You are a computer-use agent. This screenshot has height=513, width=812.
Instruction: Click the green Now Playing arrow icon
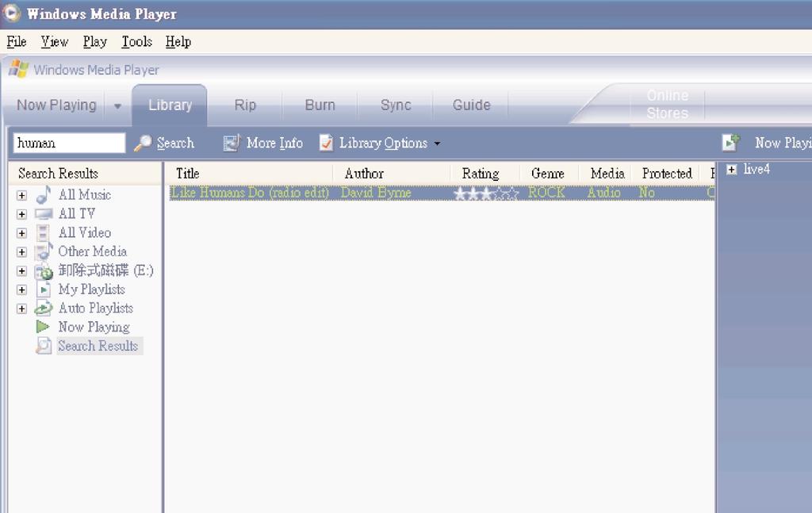(x=43, y=327)
